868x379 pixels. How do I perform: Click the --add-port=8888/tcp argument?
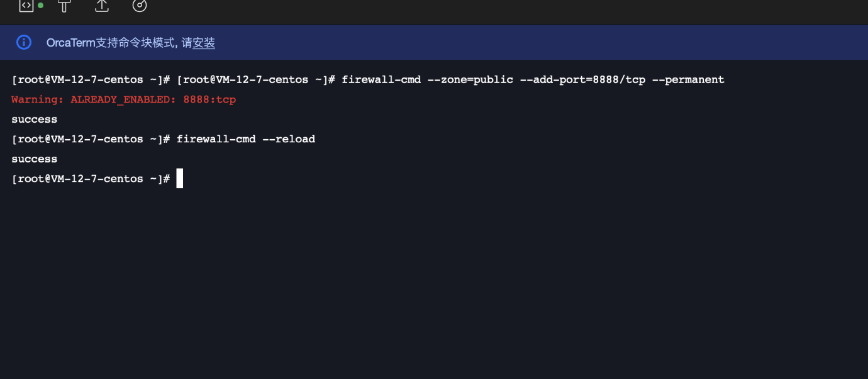coord(582,80)
